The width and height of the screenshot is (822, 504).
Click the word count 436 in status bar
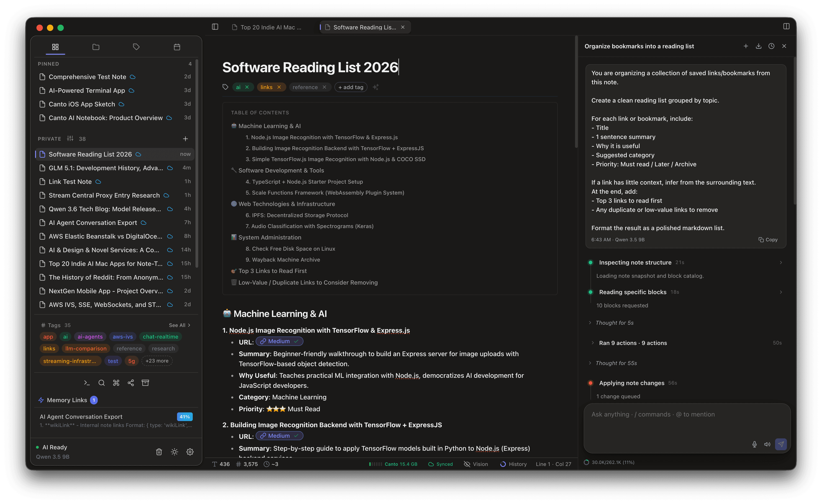[x=221, y=464]
